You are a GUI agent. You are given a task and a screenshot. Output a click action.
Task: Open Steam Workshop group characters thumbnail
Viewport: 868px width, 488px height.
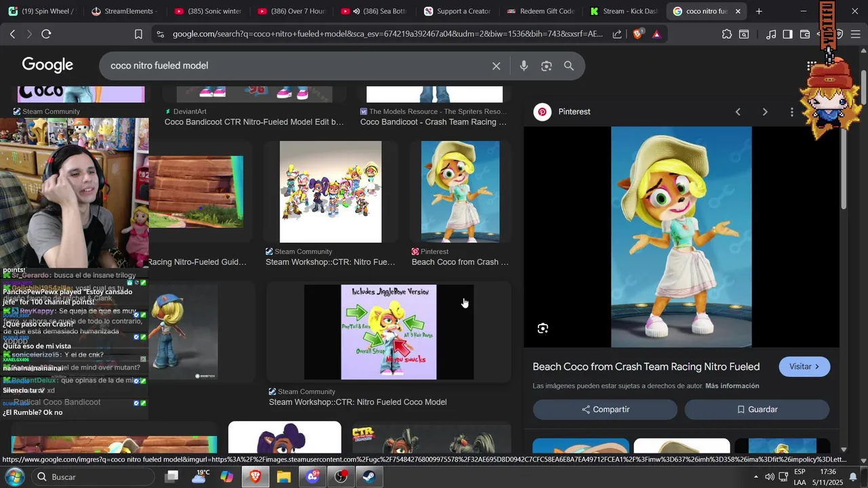point(331,192)
